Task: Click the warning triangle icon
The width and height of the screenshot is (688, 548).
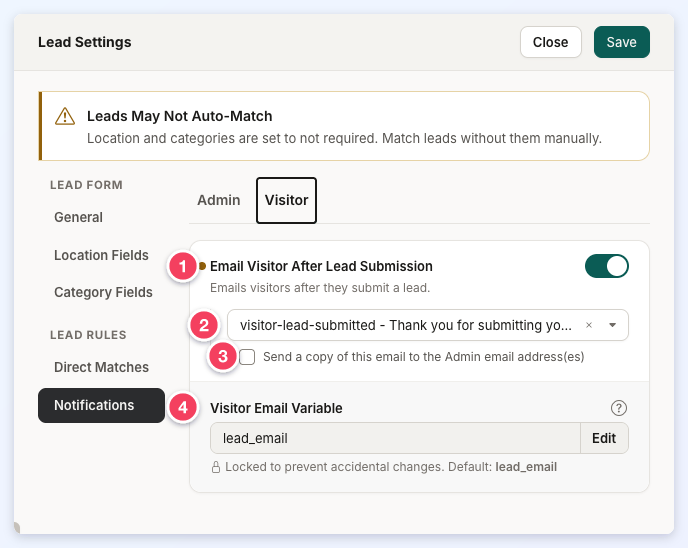Action: [x=65, y=116]
